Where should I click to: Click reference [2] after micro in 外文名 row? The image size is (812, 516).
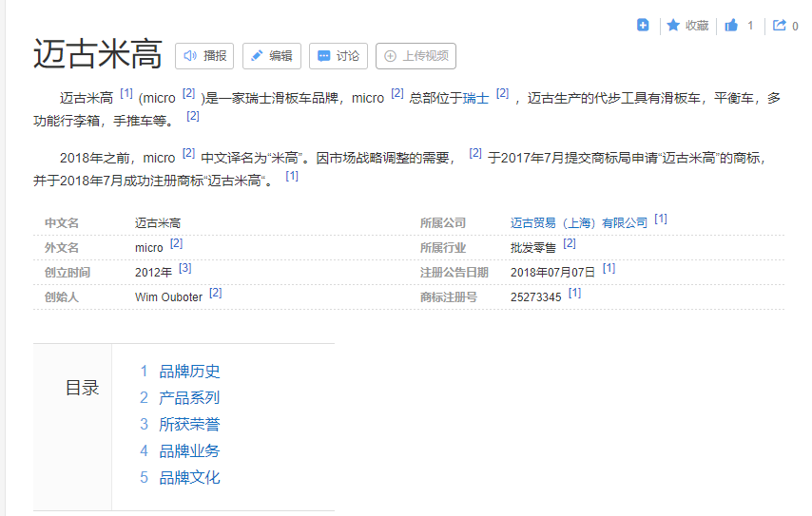[x=176, y=243]
